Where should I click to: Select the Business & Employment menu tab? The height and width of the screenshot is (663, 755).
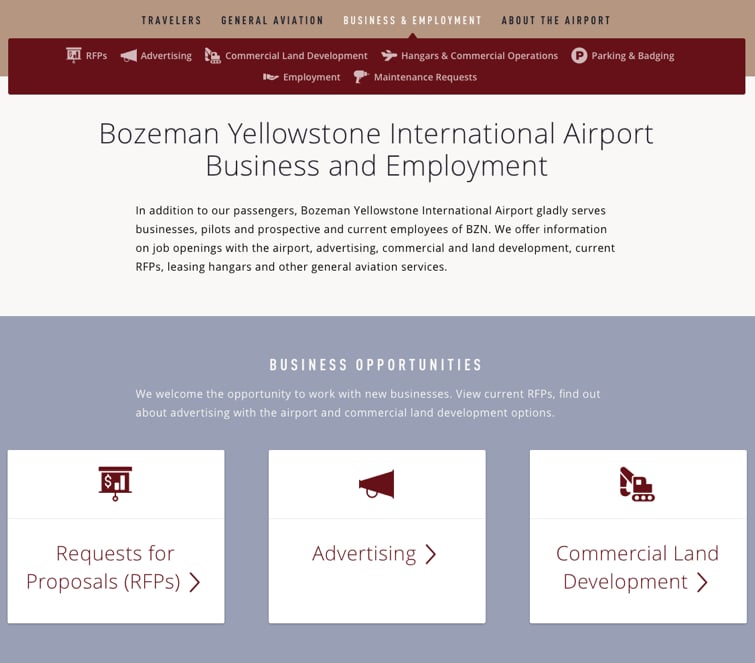(x=412, y=20)
